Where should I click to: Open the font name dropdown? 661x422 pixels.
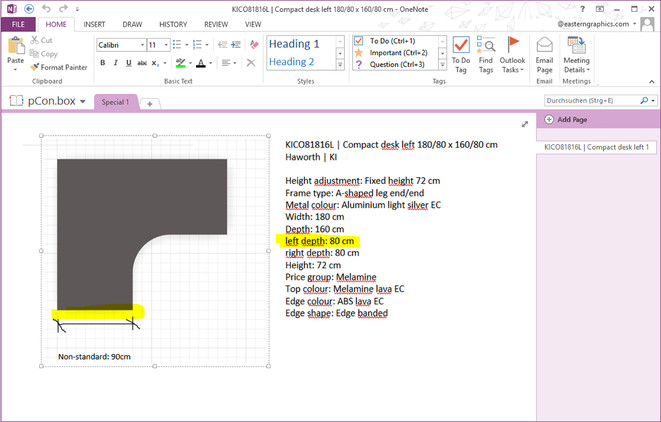pyautogui.click(x=142, y=45)
